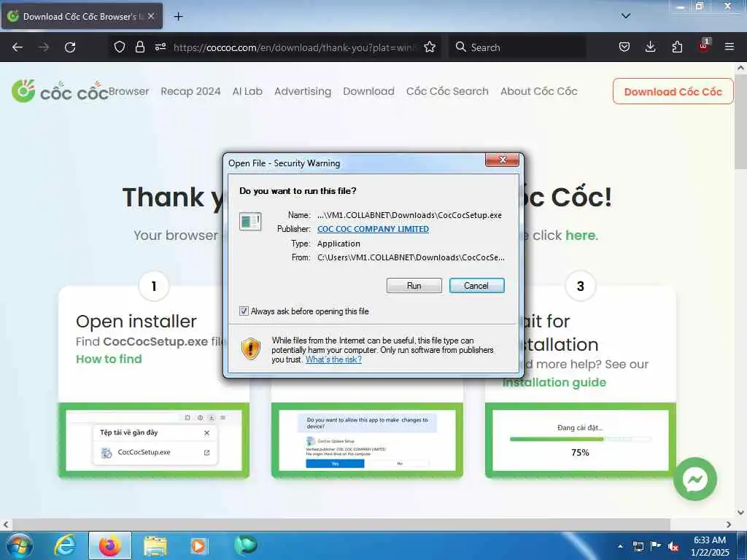This screenshot has width=747, height=560.
Task: Click the horizontal scrollbar left arrow
Action: 6,524
